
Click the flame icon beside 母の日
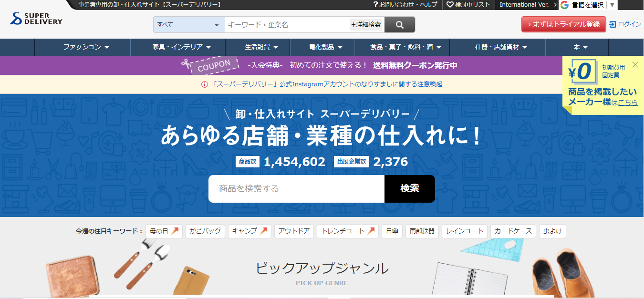point(174,231)
